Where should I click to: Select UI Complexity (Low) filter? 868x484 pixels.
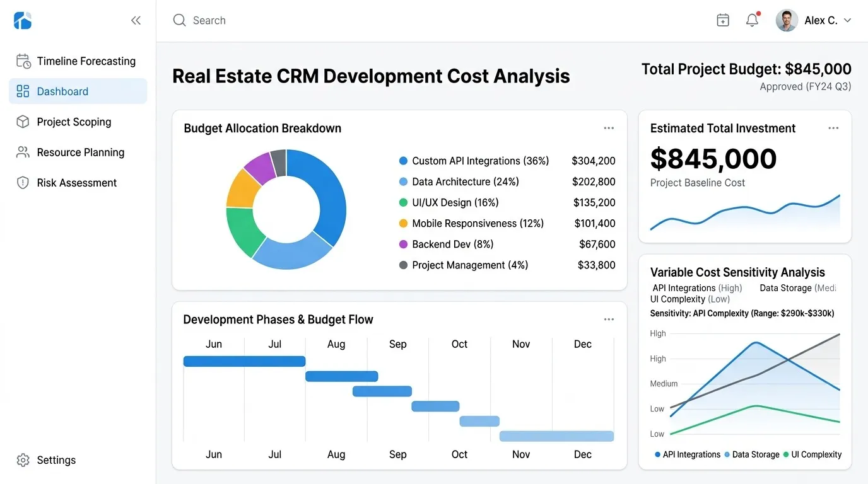point(690,299)
